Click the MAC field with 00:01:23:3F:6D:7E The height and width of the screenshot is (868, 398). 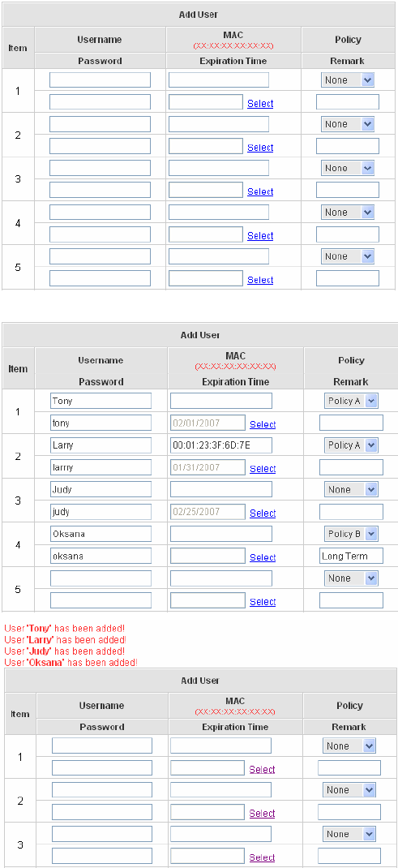click(x=221, y=445)
